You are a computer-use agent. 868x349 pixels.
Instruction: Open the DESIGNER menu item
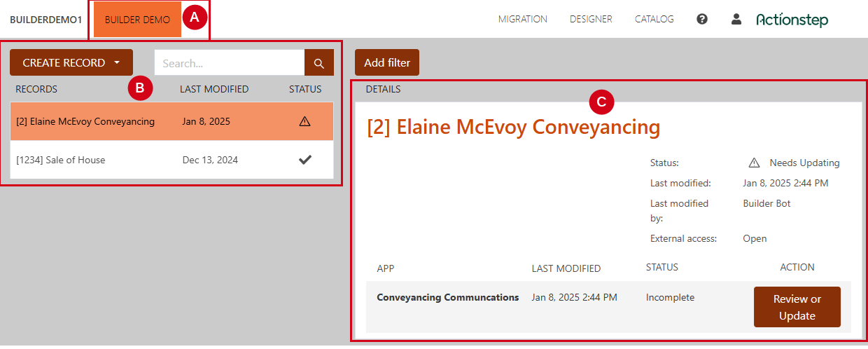[x=591, y=20]
